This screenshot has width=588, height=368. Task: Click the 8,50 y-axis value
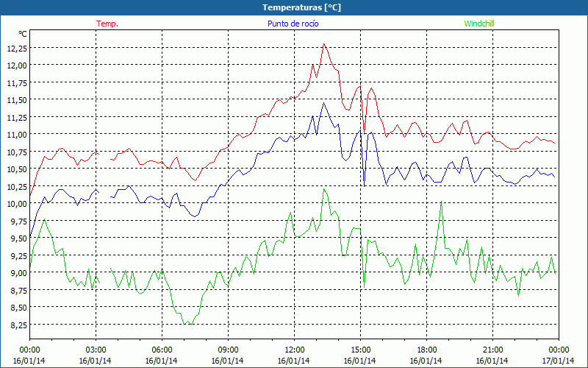19,307
